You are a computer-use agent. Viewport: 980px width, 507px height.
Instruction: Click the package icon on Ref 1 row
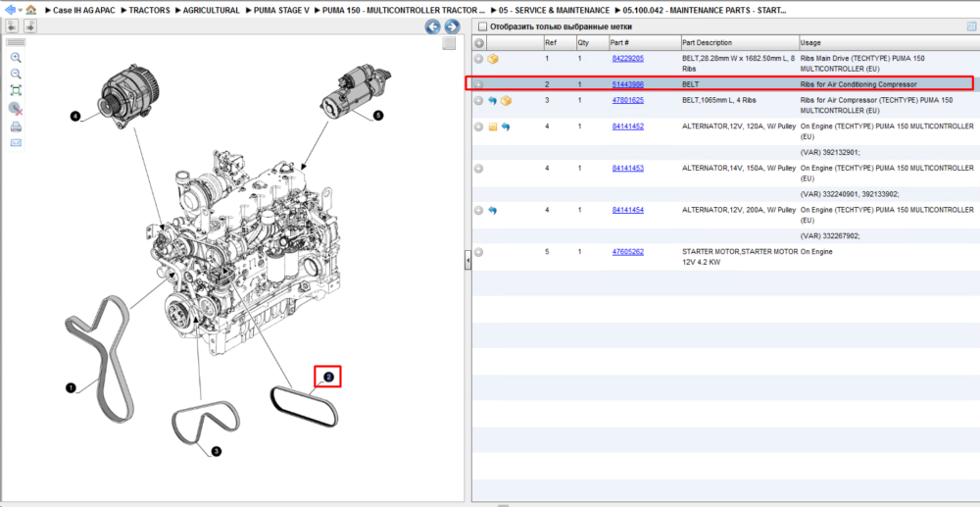coord(493,59)
